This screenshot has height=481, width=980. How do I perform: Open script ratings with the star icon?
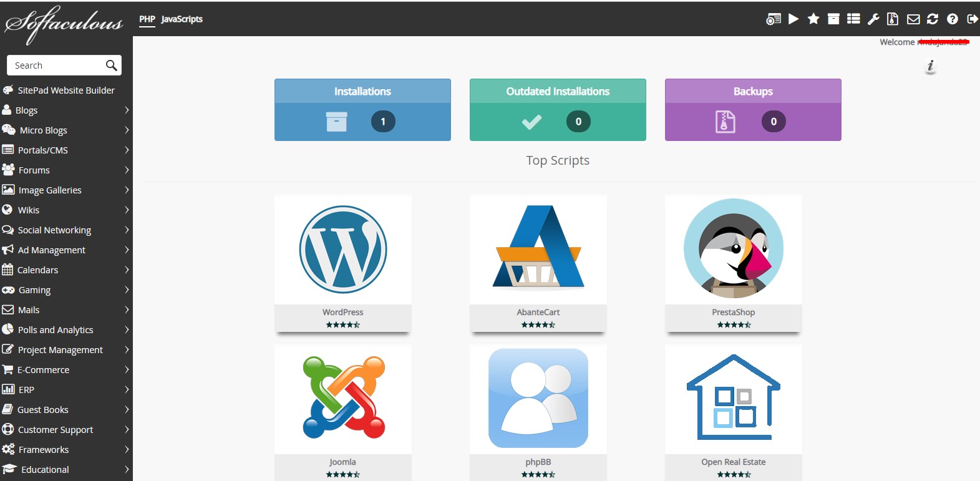coord(813,19)
